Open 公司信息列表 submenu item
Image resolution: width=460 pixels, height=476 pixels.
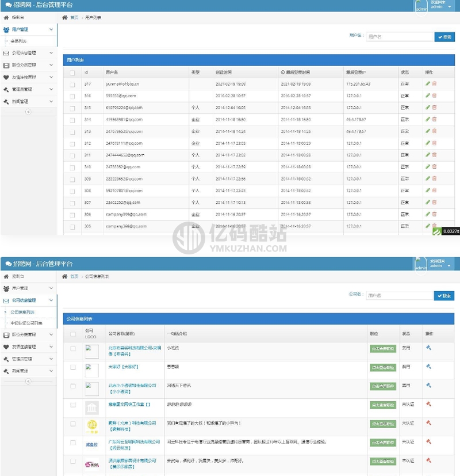(x=22, y=312)
